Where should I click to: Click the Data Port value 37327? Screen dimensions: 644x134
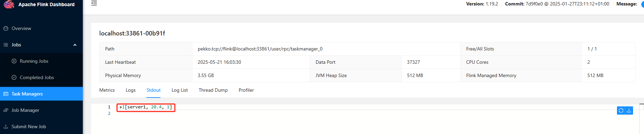coord(413,62)
